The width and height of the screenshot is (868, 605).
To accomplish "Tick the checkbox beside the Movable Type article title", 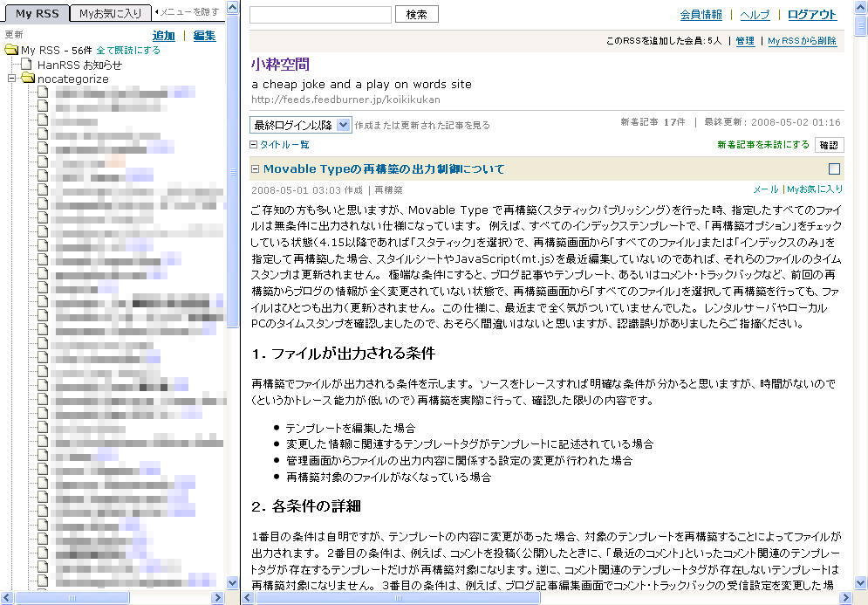I will pyautogui.click(x=834, y=169).
